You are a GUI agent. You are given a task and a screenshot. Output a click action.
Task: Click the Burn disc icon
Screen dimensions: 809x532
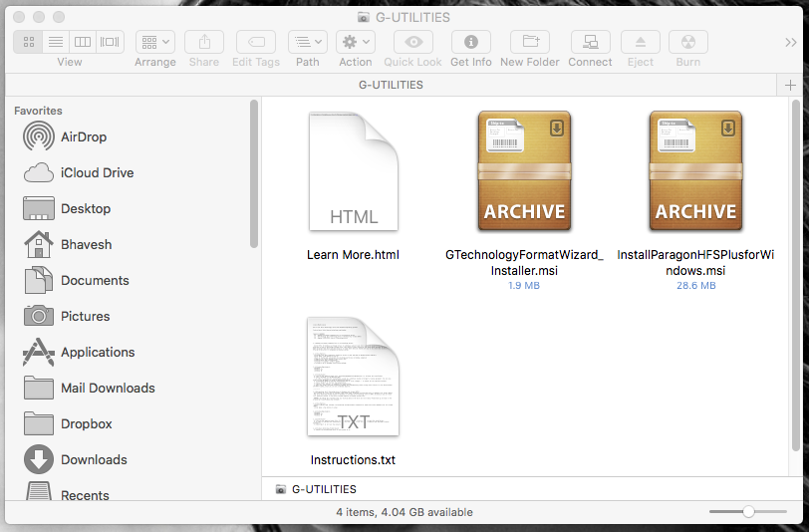688,42
